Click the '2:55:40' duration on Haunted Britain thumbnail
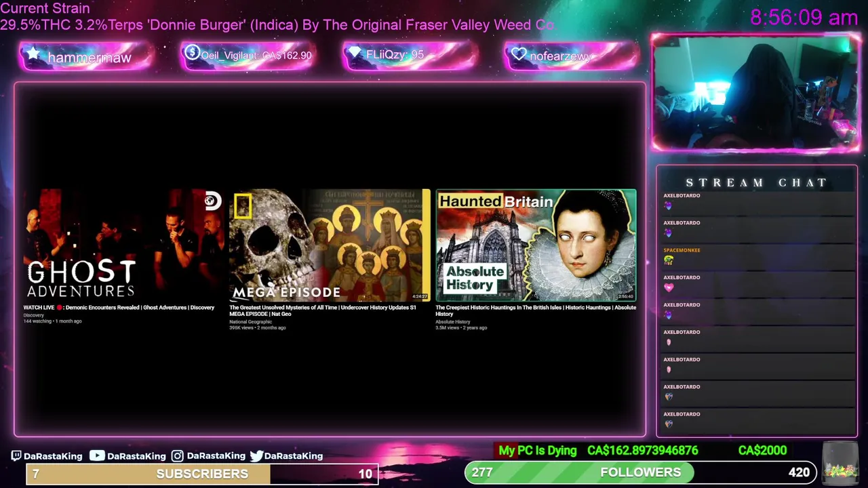This screenshot has height=488, width=868. click(x=625, y=296)
